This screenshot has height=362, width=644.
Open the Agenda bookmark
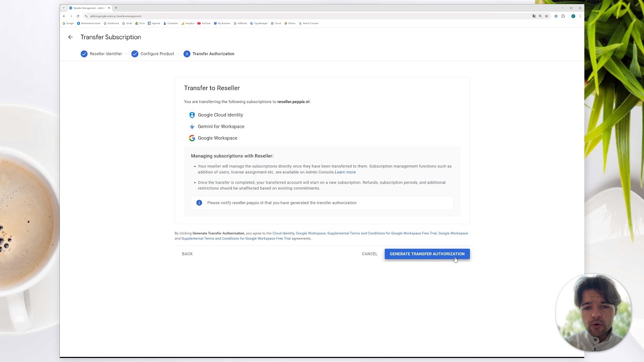pyautogui.click(x=154, y=23)
